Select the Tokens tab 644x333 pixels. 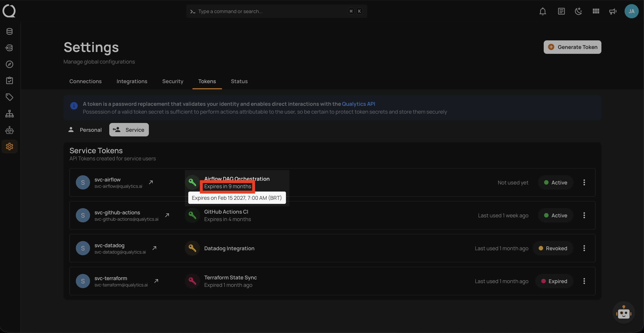coord(207,81)
